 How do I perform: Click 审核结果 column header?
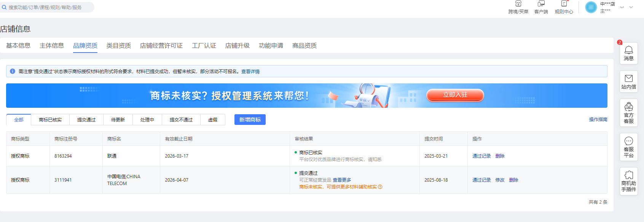304,139
